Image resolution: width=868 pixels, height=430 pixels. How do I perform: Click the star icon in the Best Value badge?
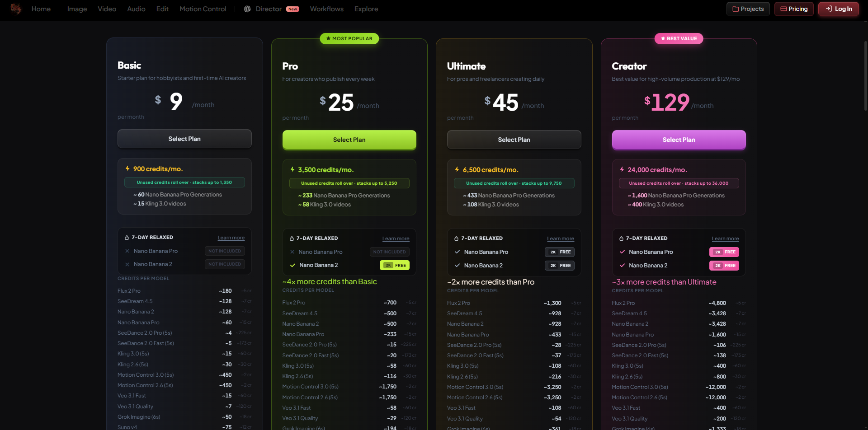663,39
